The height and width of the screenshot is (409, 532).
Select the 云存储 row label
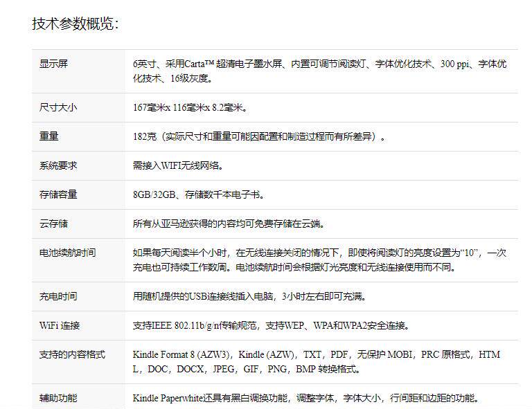click(x=53, y=224)
